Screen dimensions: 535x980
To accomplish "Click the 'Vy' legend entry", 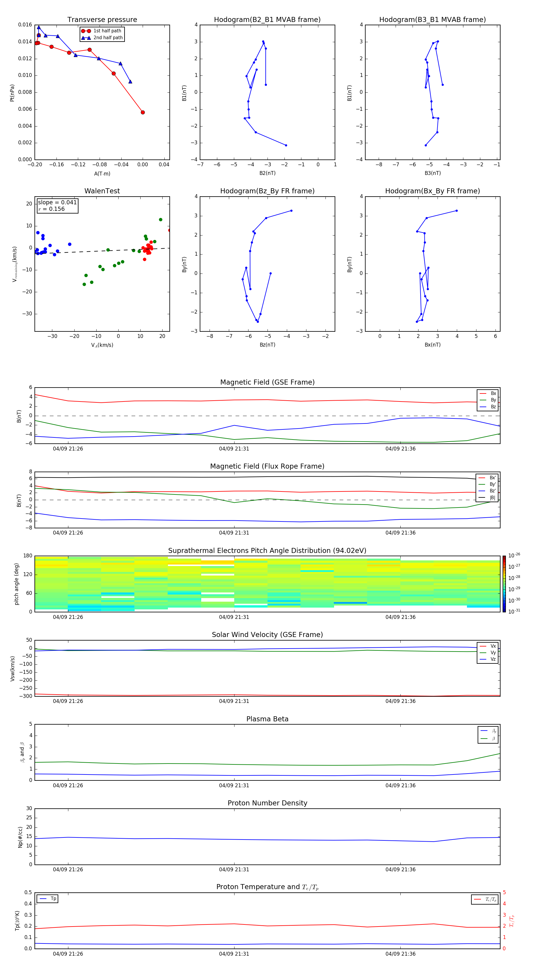I will (488, 652).
